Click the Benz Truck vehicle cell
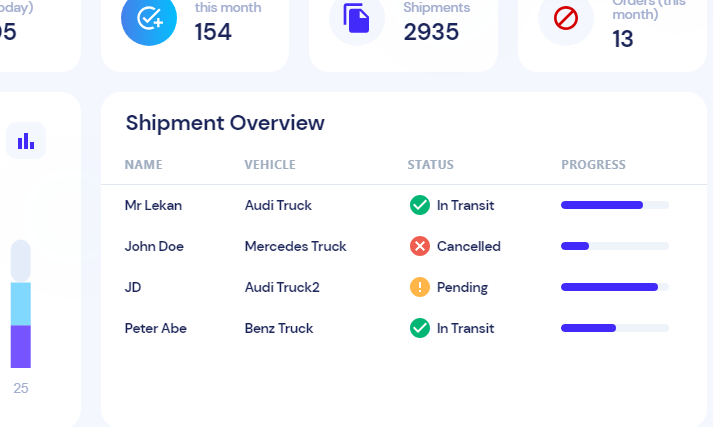Viewport: 713px width, 427px height. pos(279,328)
